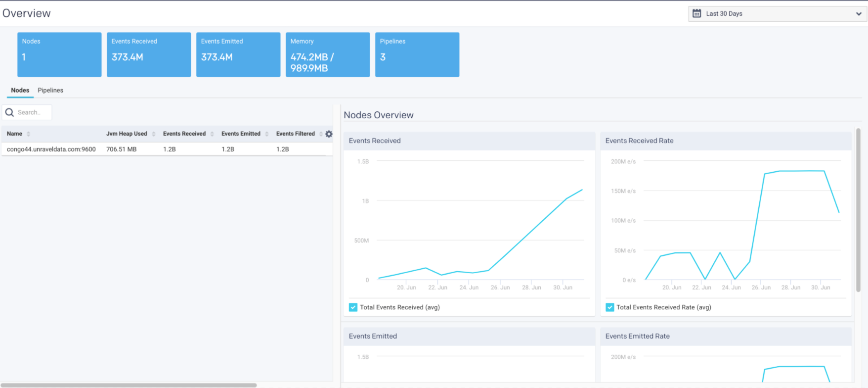Click the Events Received chart title
Screen dimensions: 868x388
pyautogui.click(x=375, y=141)
